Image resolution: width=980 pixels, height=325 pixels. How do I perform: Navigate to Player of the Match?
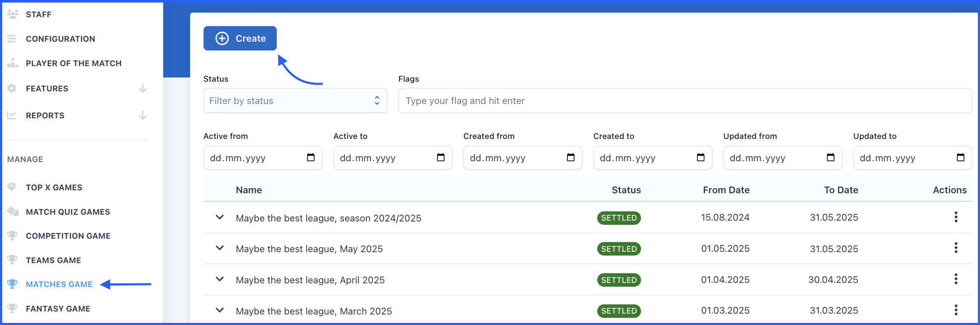click(74, 63)
